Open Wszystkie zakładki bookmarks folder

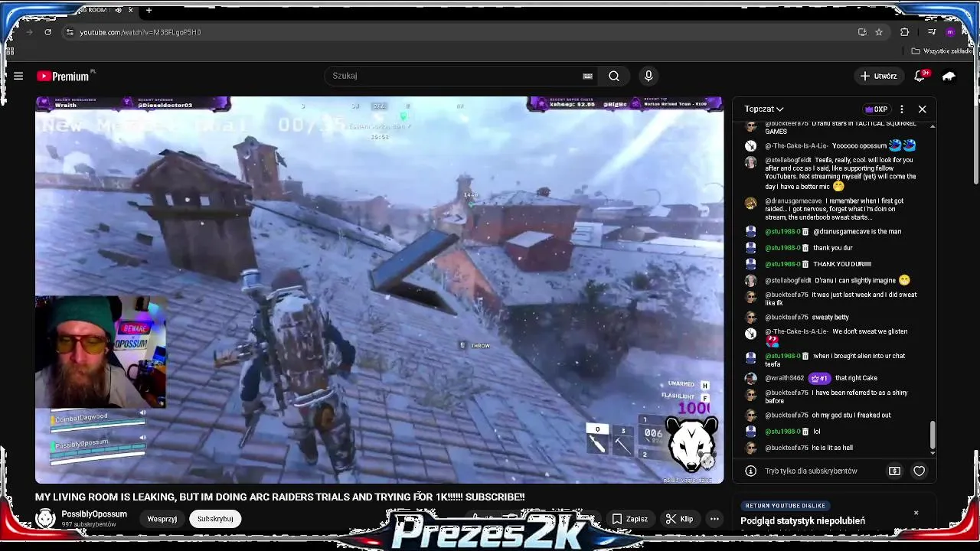pyautogui.click(x=941, y=51)
